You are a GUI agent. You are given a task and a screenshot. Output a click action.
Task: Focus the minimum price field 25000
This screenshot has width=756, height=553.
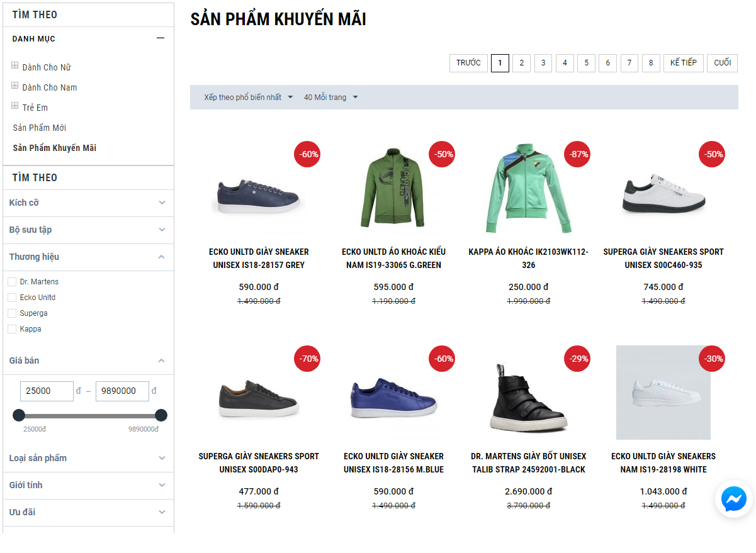click(47, 391)
